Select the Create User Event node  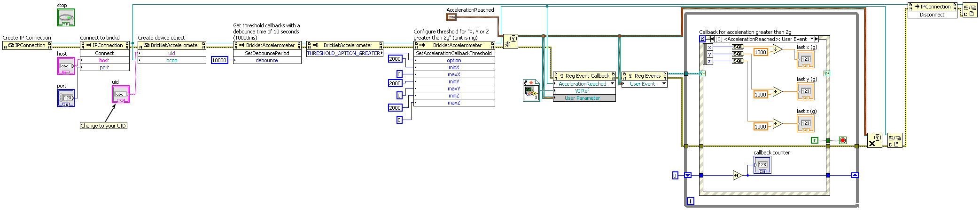click(510, 41)
